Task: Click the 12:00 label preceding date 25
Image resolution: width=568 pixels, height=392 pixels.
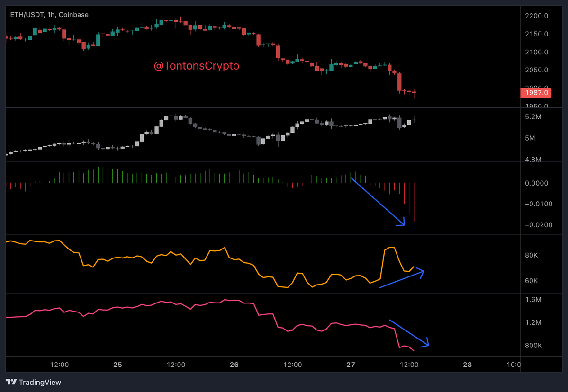Action: [x=59, y=365]
